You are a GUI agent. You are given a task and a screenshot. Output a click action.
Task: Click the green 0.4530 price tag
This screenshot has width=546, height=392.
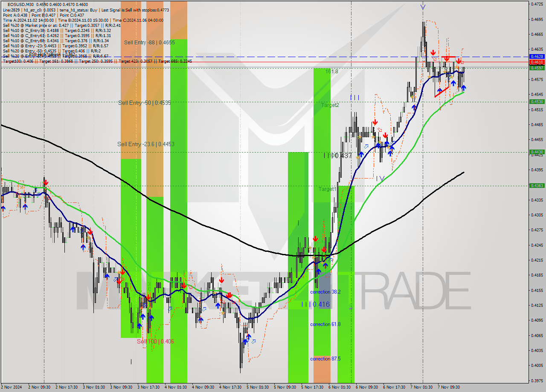click(x=536, y=101)
